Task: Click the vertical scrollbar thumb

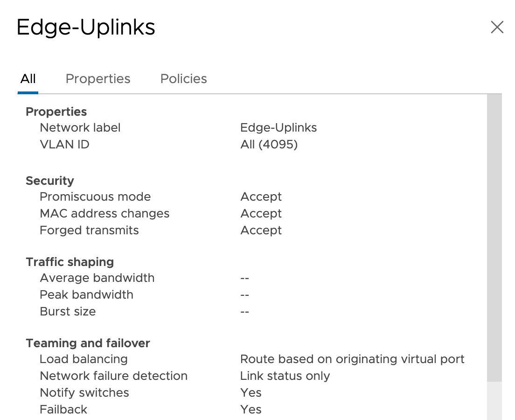Action: [494, 238]
